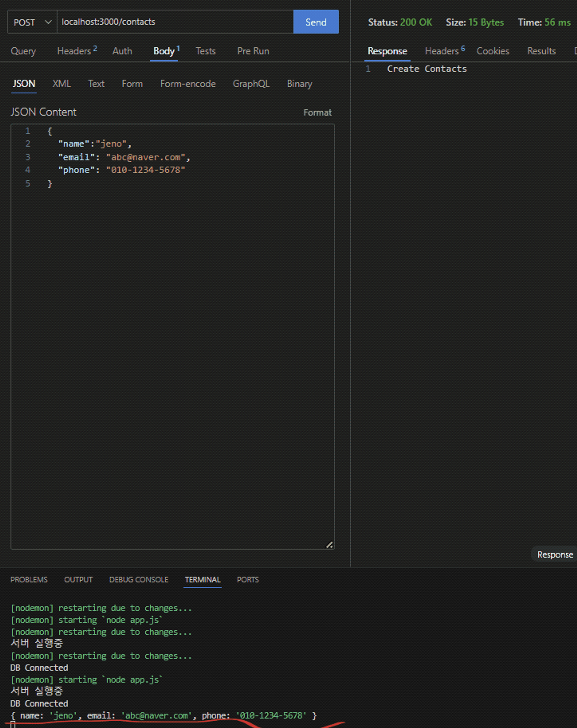Viewport: 577px width, 728px height.
Task: Click the terminal output line with name 'jeno'
Action: point(164,716)
